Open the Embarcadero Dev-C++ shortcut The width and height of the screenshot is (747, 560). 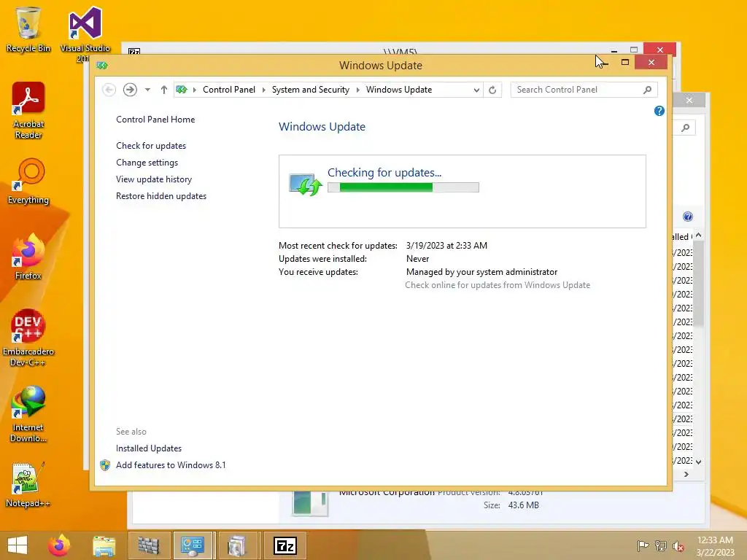coord(28,338)
